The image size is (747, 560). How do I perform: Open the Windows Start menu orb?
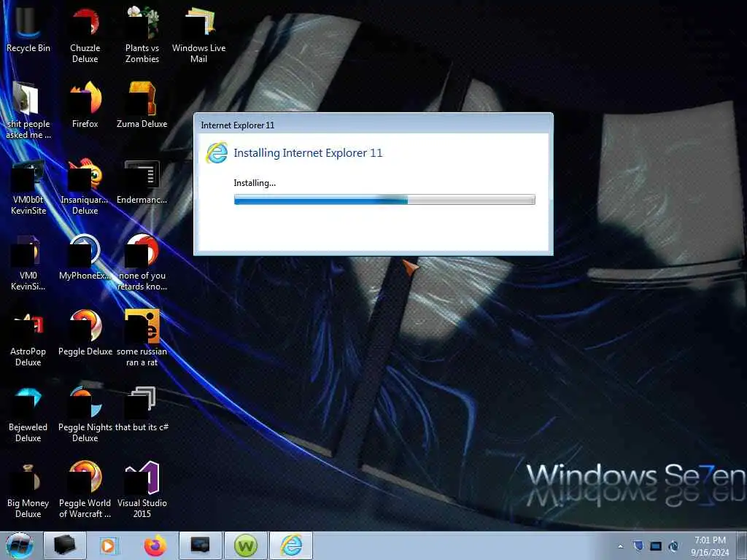tap(20, 545)
